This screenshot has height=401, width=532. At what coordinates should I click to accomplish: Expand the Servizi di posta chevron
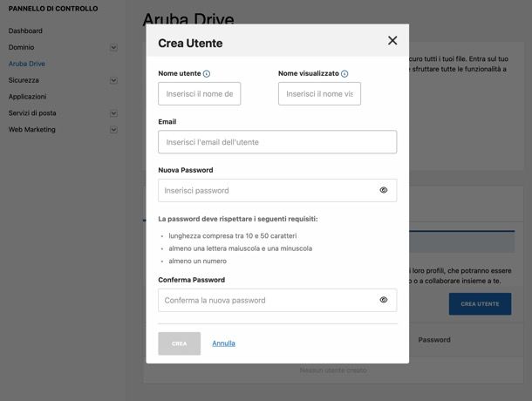113,113
